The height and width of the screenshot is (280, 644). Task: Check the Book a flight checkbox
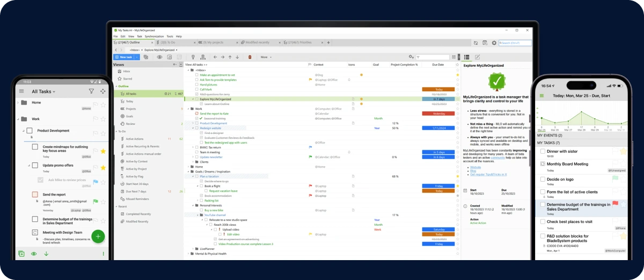click(x=201, y=186)
